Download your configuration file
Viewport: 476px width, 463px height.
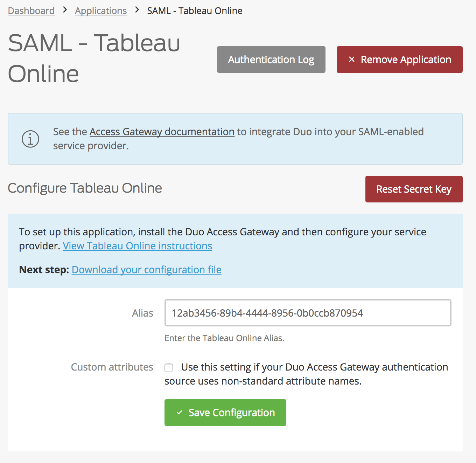[x=146, y=270]
